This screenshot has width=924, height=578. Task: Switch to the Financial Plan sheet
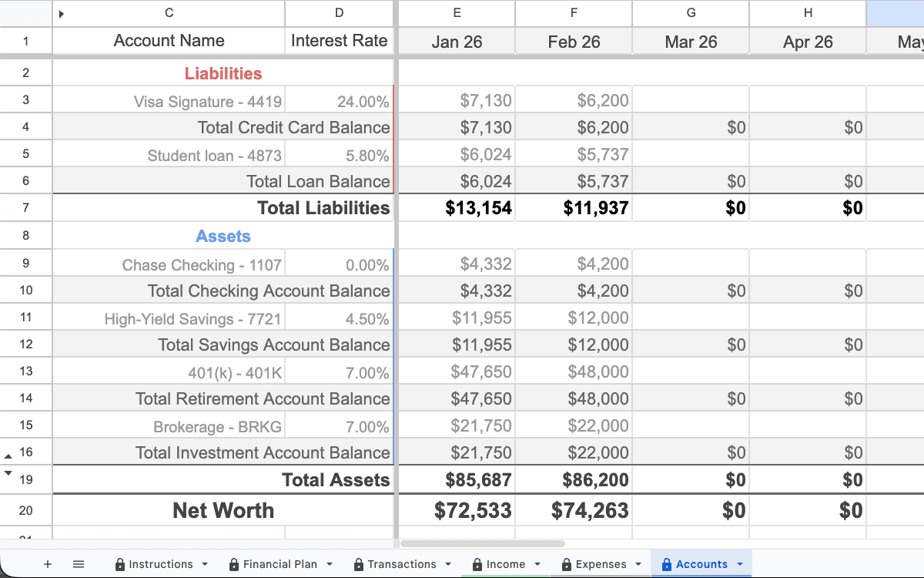280,563
